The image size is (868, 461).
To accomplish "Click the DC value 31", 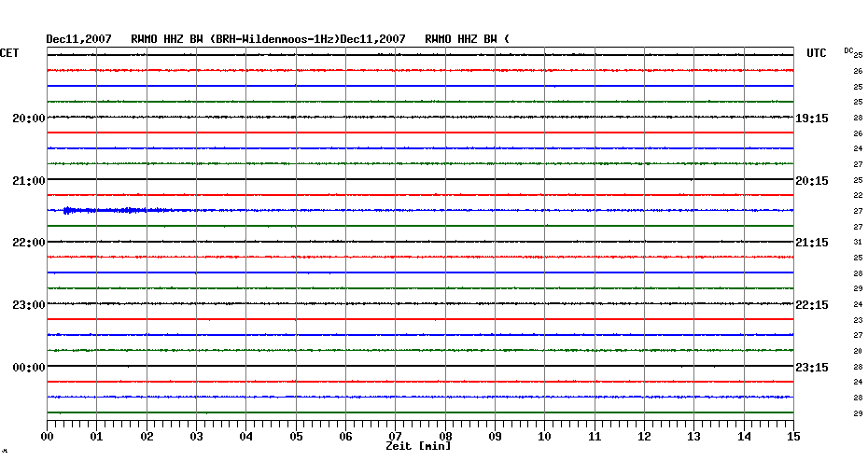I will [858, 242].
